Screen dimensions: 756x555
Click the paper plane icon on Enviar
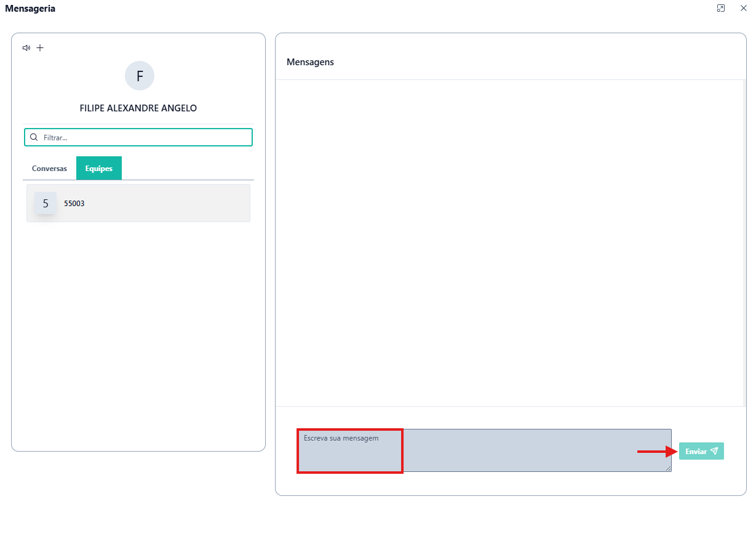coord(714,451)
